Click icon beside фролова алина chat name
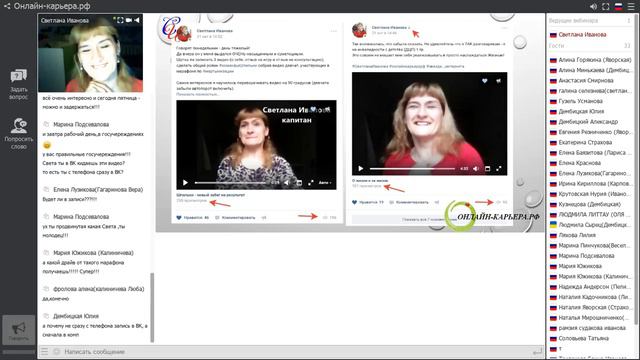640x360 pixels. point(46,289)
